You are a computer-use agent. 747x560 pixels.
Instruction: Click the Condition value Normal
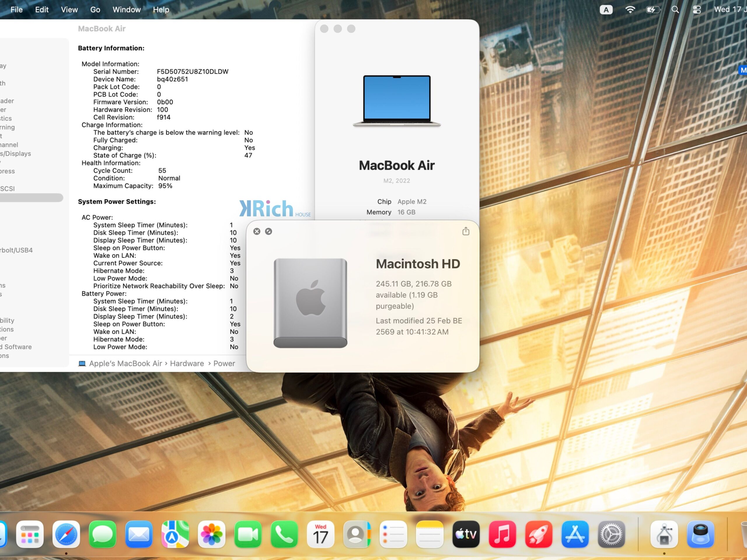[x=169, y=178]
